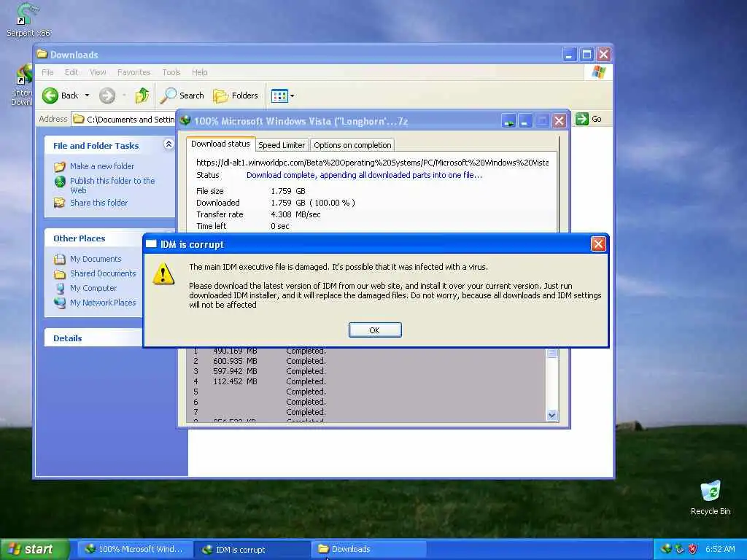
Task: Click the Windows flag logo in Explorer
Action: pyautogui.click(x=598, y=72)
